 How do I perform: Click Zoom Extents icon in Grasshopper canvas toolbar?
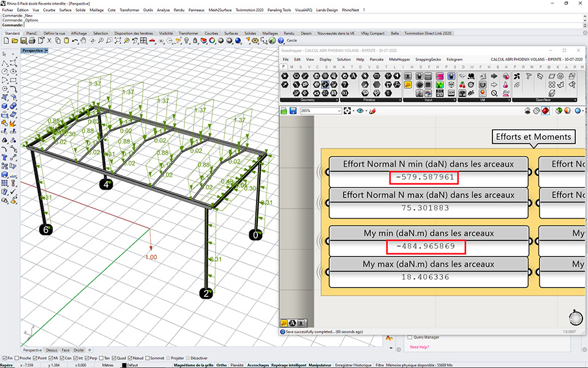pos(347,111)
